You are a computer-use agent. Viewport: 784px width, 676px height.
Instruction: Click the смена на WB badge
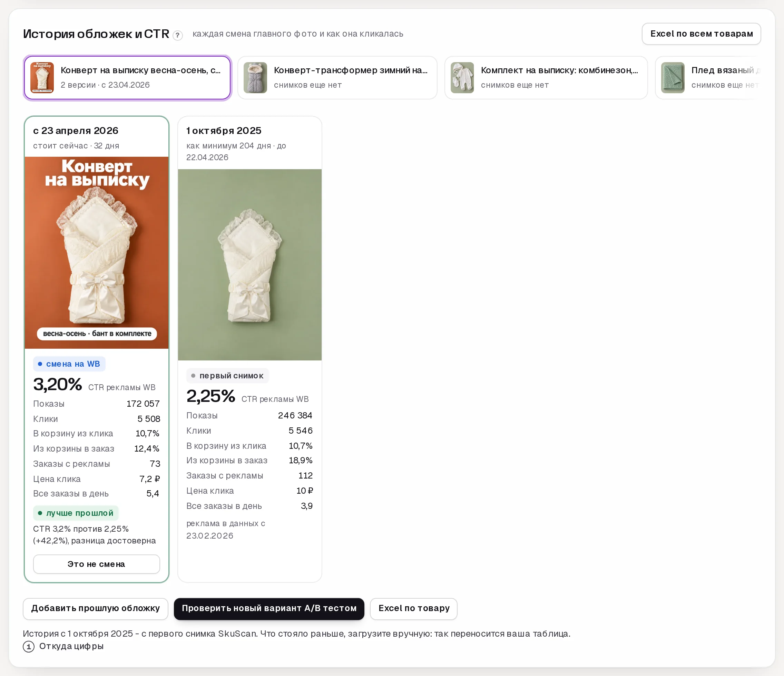(69, 364)
